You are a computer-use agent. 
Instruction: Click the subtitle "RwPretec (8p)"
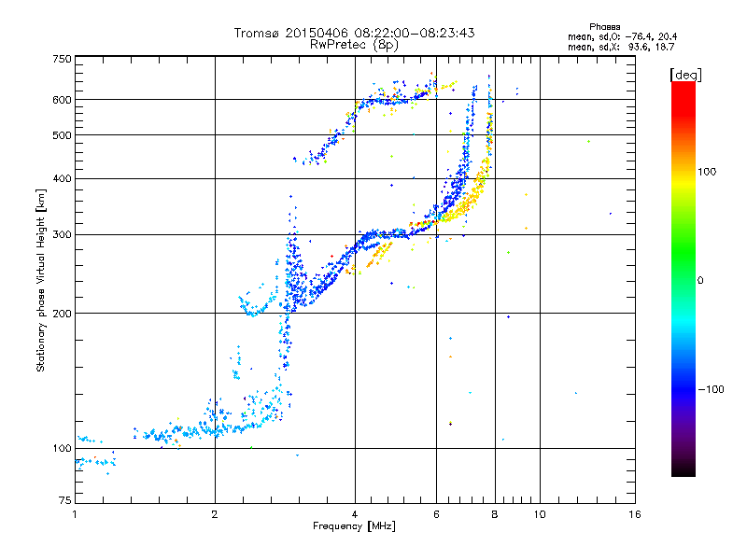click(x=354, y=45)
